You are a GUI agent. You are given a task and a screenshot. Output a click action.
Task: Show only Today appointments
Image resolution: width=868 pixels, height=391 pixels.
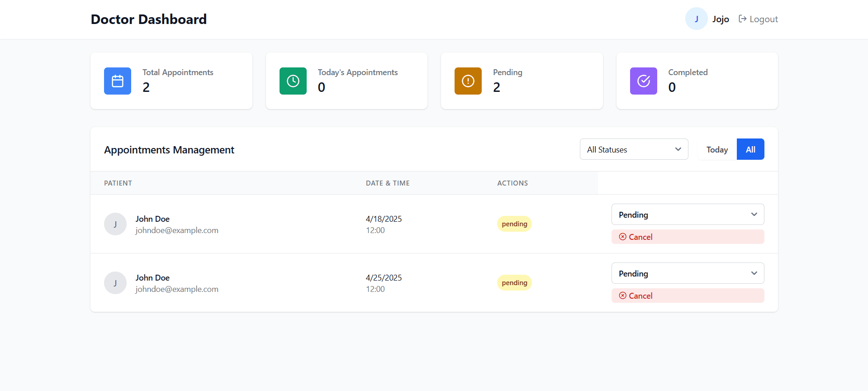click(717, 149)
